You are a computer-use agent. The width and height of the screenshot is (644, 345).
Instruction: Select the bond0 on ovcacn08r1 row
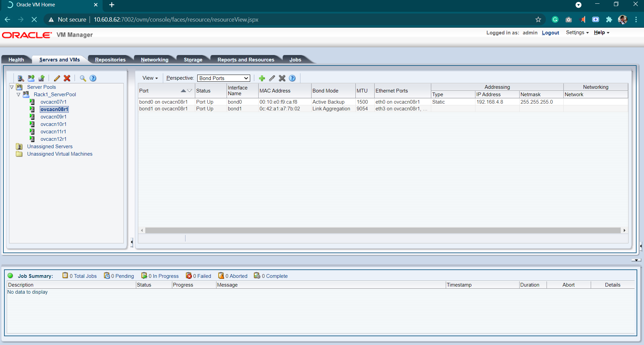[383, 102]
